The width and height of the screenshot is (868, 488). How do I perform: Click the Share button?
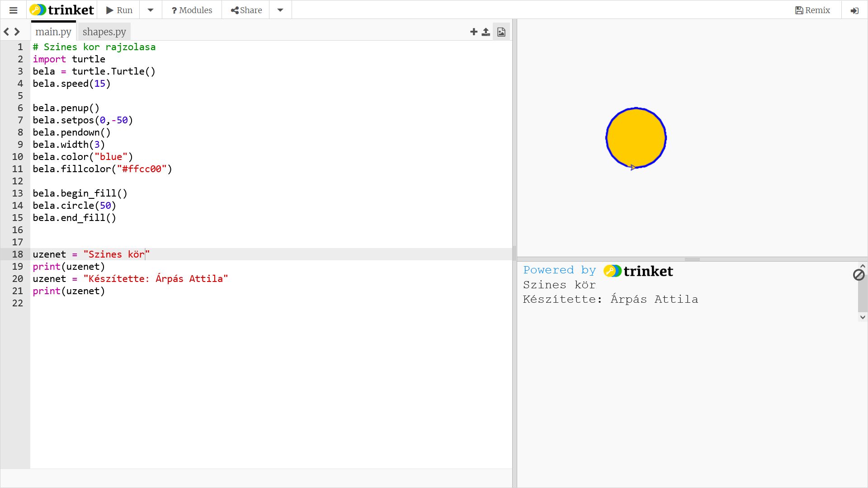pos(246,10)
